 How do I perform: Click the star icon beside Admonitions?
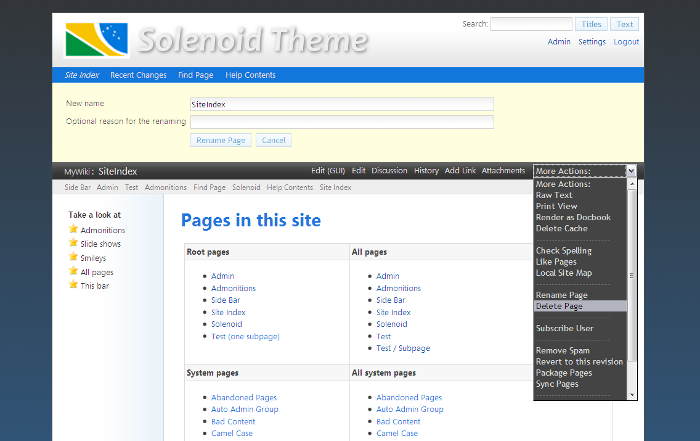click(73, 229)
